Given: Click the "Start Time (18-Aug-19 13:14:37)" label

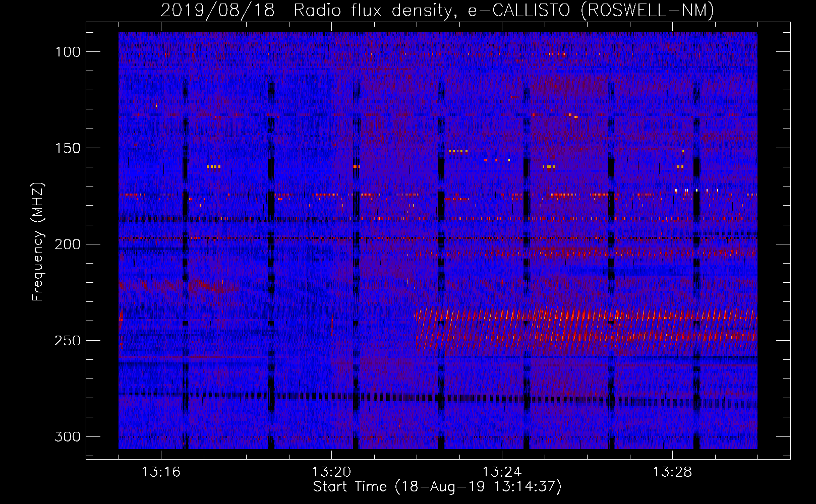Looking at the screenshot, I should (437, 487).
